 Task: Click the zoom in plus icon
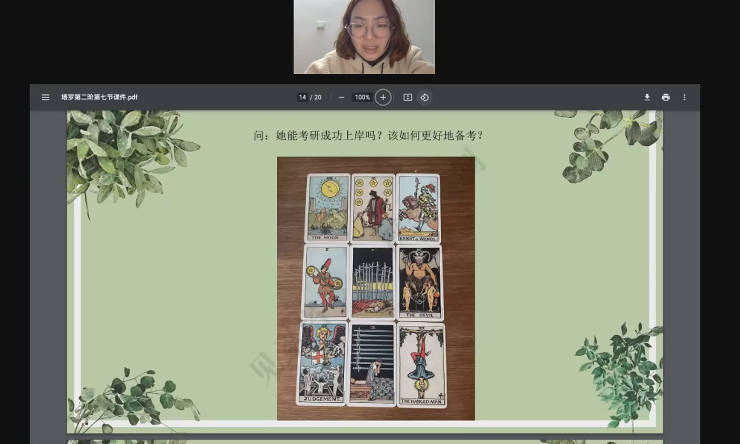coord(382,97)
